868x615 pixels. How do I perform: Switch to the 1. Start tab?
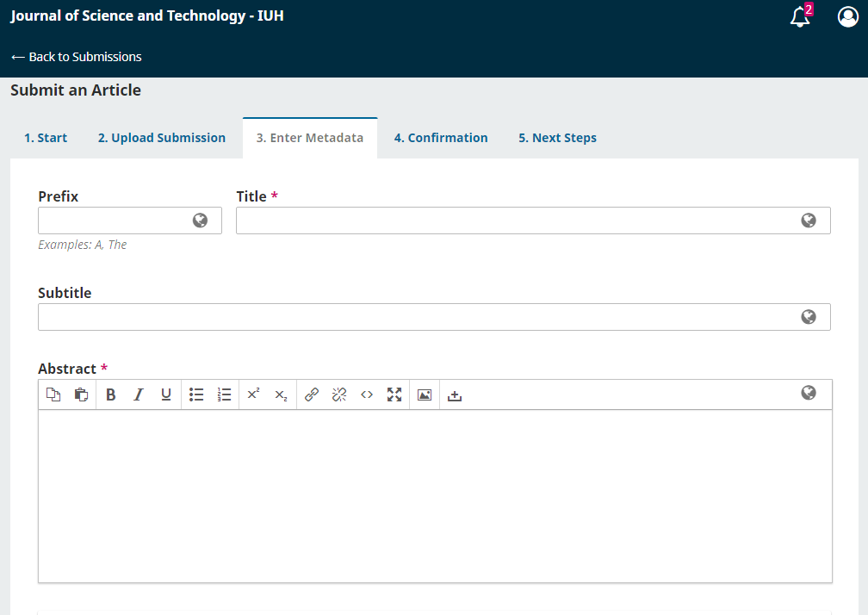coord(46,138)
